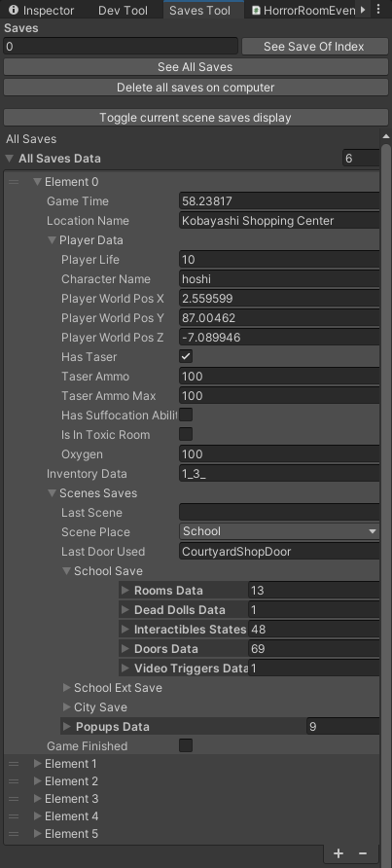Click the Location Name text field
Screen dimensions: 392x868
[279, 220]
